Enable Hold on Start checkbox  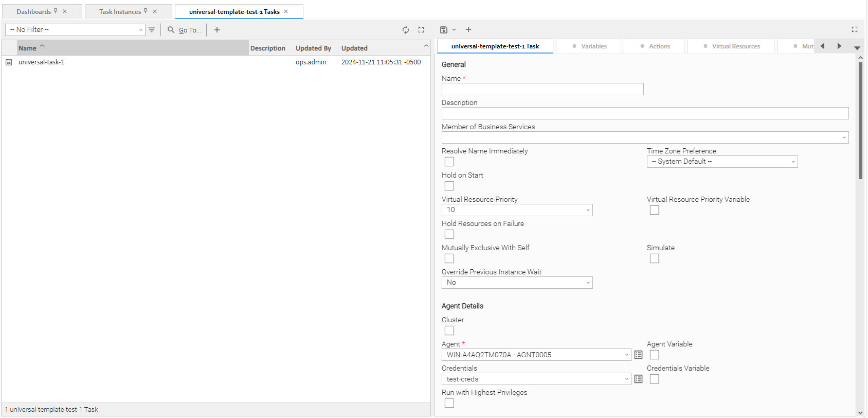[x=449, y=186]
